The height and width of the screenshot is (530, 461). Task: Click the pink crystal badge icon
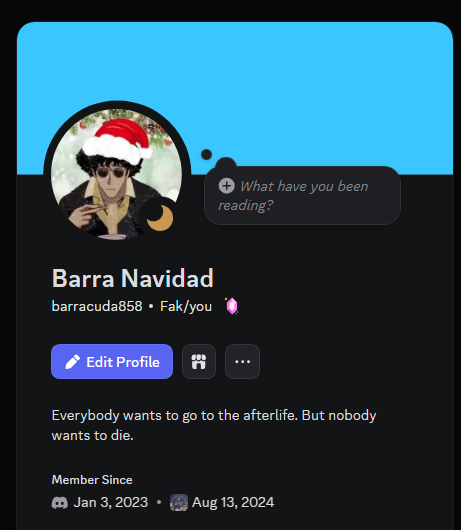(232, 306)
